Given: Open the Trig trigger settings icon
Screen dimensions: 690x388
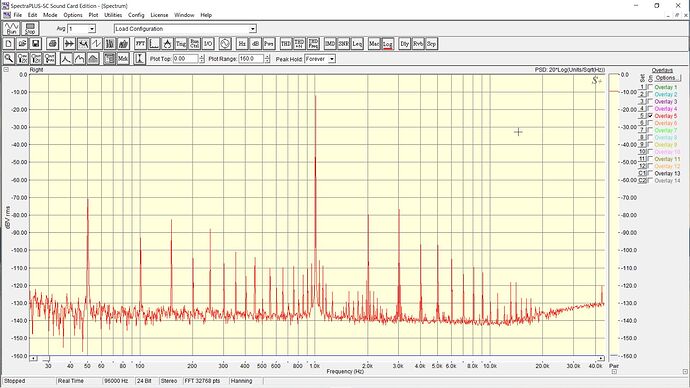Looking at the screenshot, I should point(181,44).
